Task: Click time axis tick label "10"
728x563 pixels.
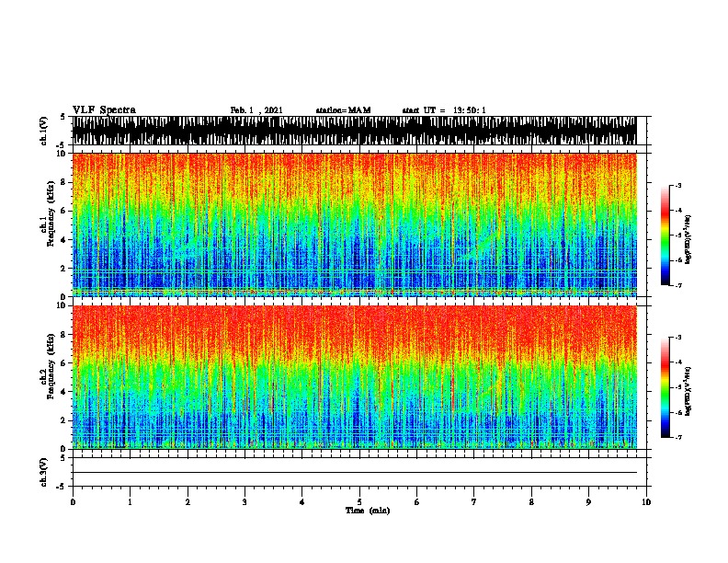Action: [646, 502]
